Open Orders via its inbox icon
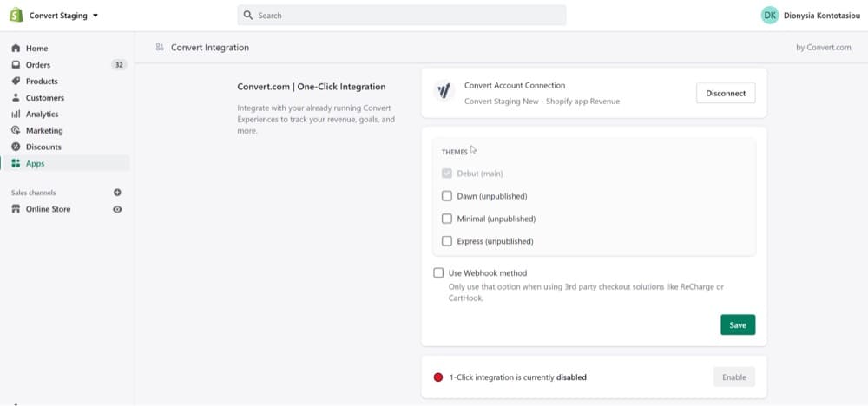This screenshot has height=406, width=868. click(x=16, y=65)
